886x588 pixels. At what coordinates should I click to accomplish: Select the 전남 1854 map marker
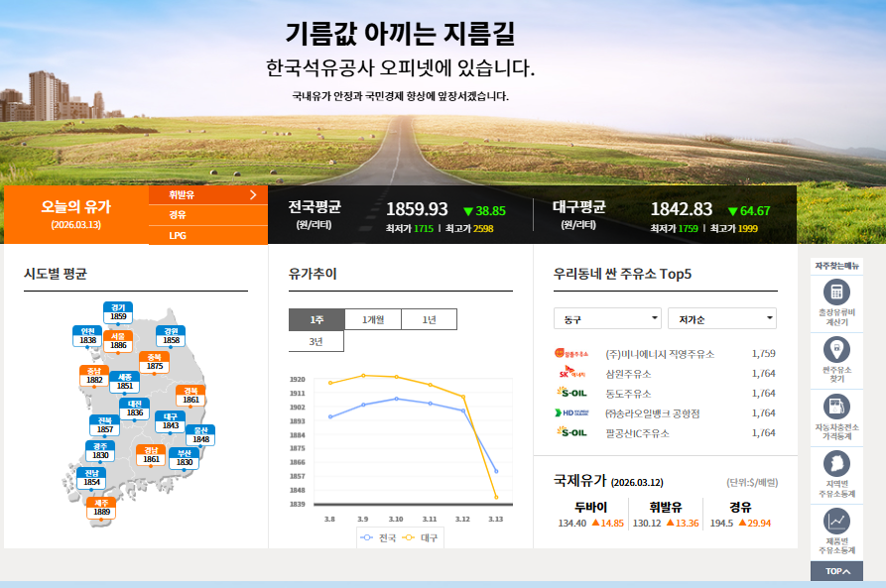click(x=91, y=478)
